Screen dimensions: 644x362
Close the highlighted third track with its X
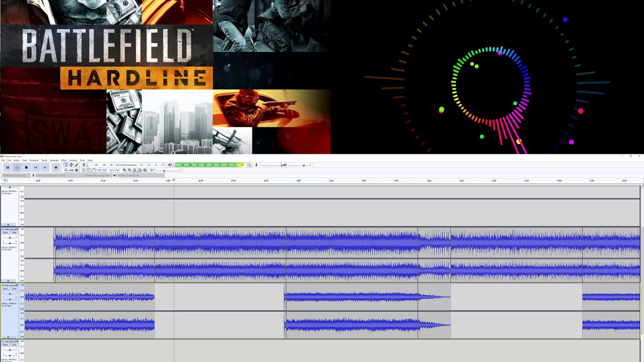[3, 286]
